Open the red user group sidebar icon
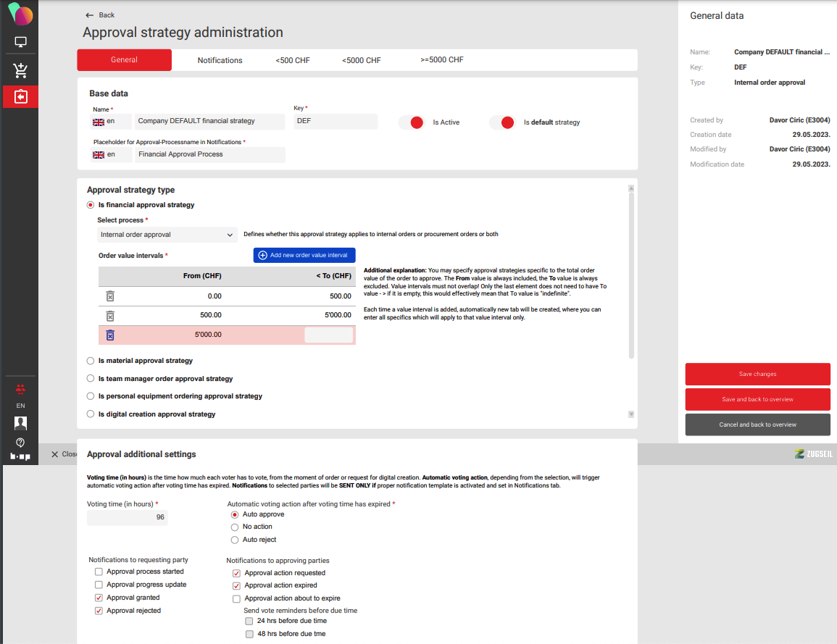Image resolution: width=837 pixels, height=644 pixels. coord(20,388)
